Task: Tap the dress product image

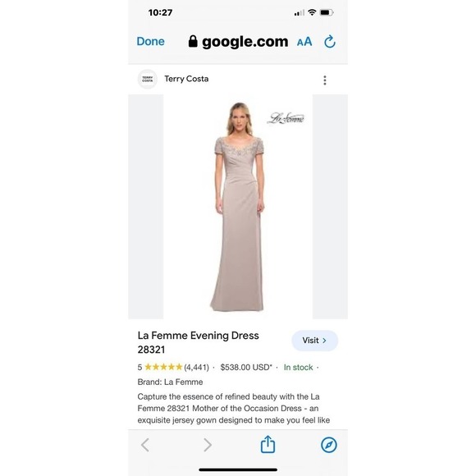Action: pos(238,207)
